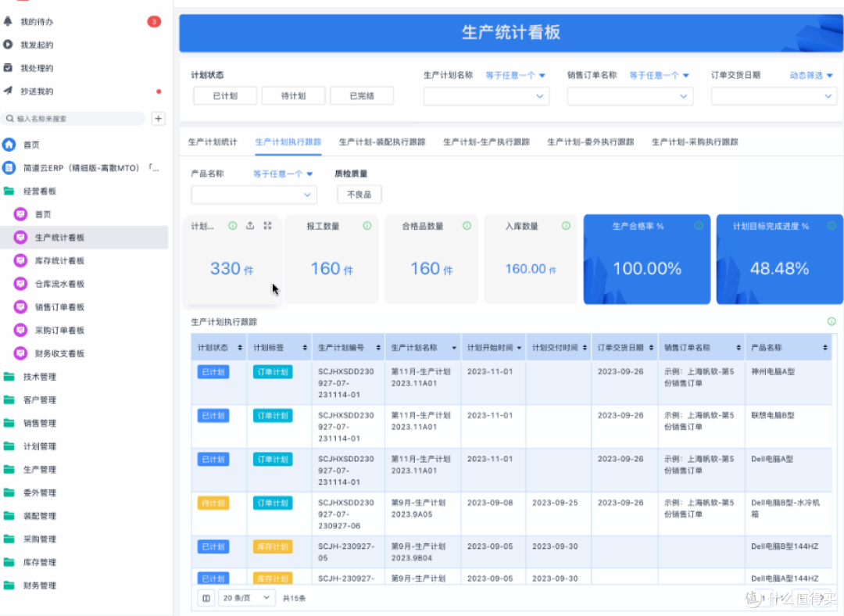The height and width of the screenshot is (616, 844).
Task: Click 财务收支看板 dashboard icon
Action: click(20, 353)
